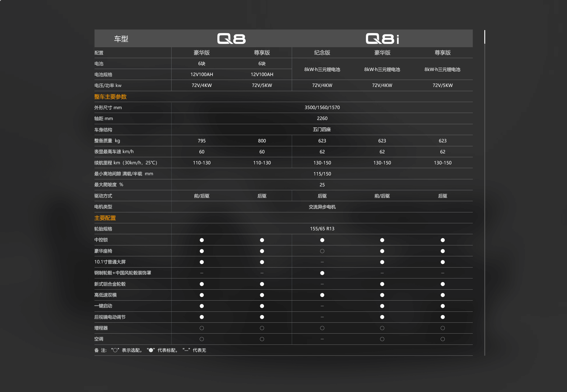Click the 800 curb weight value
The width and height of the screenshot is (567, 392).
(262, 141)
